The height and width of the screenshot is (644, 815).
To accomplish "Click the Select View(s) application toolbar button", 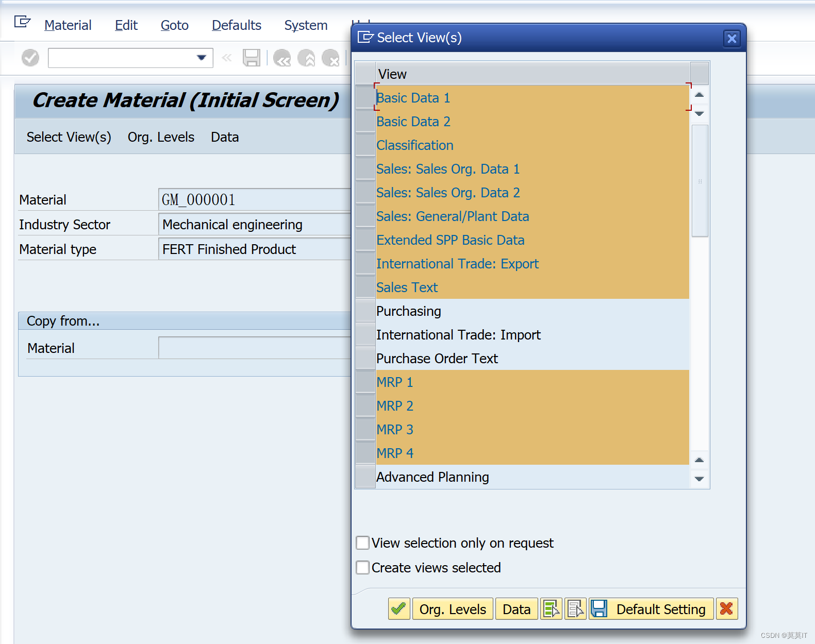I will point(69,137).
